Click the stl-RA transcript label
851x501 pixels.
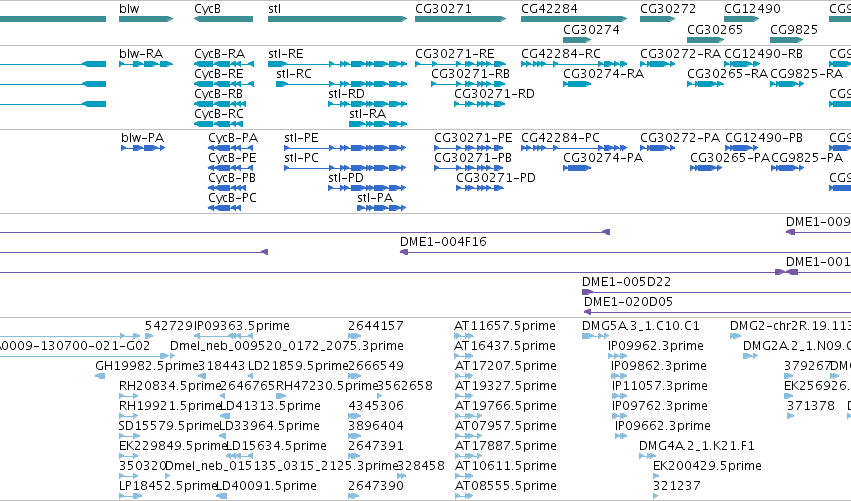point(367,115)
